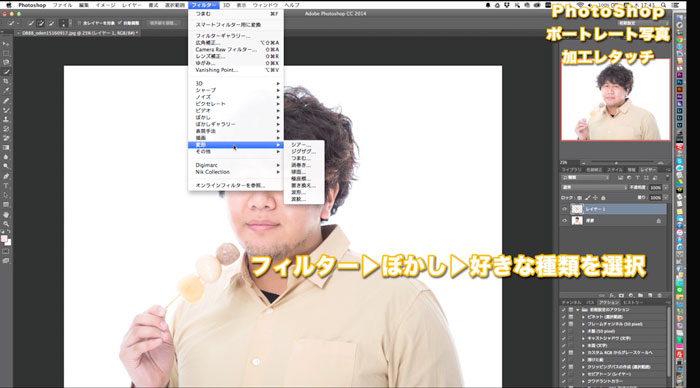Click the Navigator preview thumbnail
Image resolution: width=700 pixels, height=388 pixels.
pos(616,100)
